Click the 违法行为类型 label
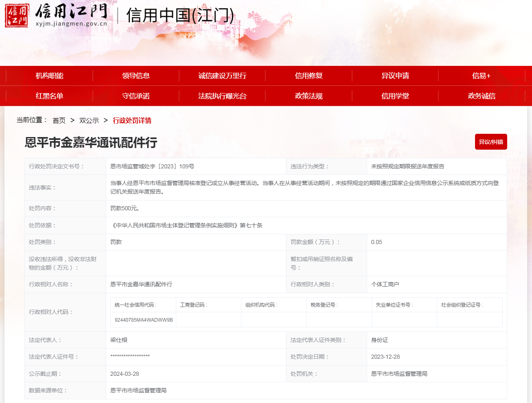 click(x=309, y=166)
